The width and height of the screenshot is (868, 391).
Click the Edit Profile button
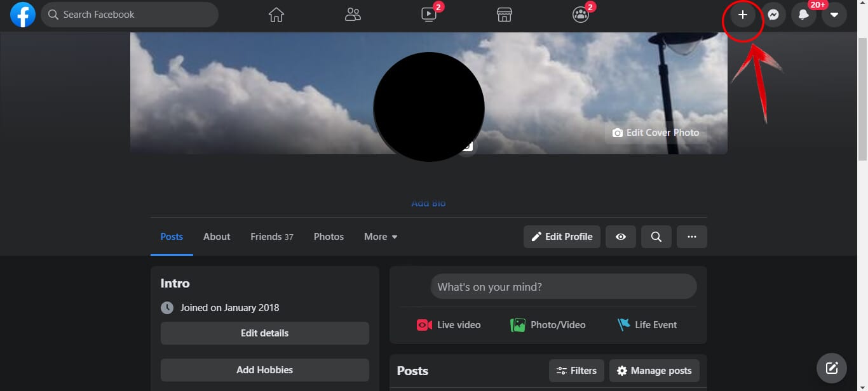point(562,237)
